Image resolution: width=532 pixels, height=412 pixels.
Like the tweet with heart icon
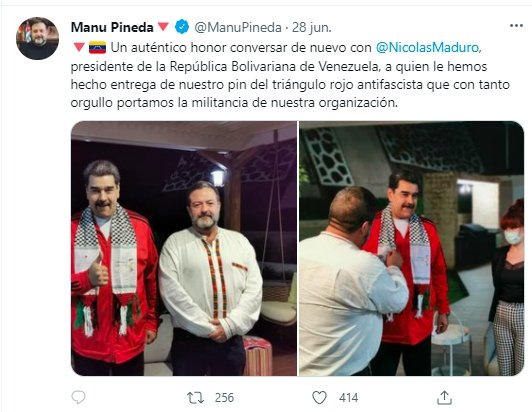[x=319, y=397]
